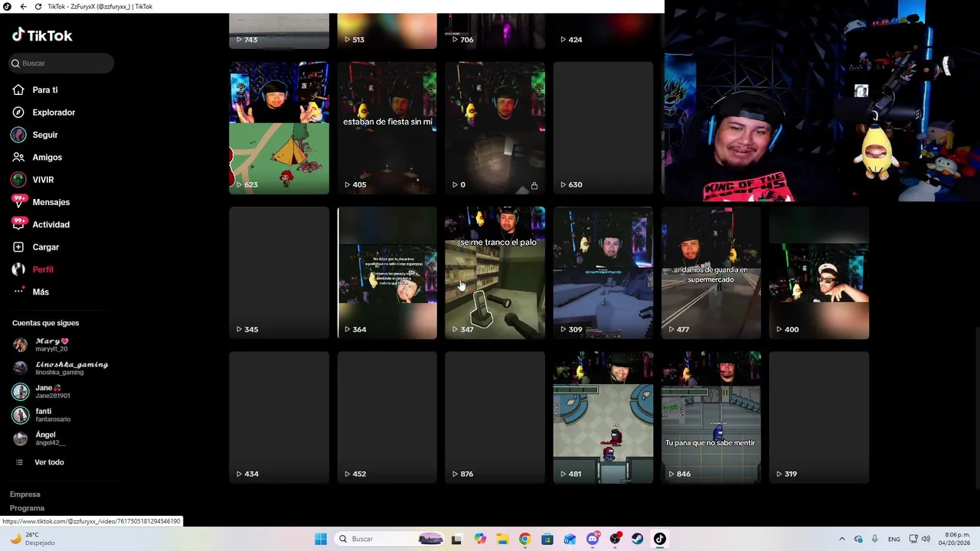Viewport: 980px width, 551px height.
Task: Open File Explorer from the taskbar
Action: (502, 539)
